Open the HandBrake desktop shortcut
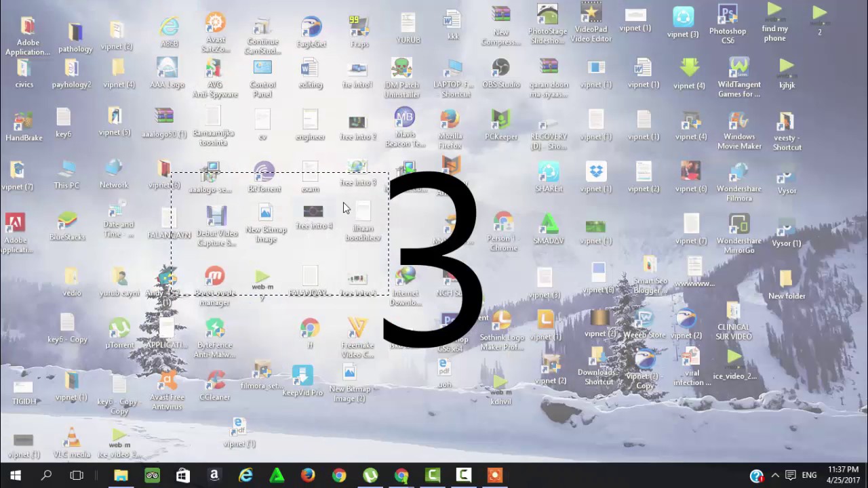Viewport: 868px width, 488px height. pos(24,127)
